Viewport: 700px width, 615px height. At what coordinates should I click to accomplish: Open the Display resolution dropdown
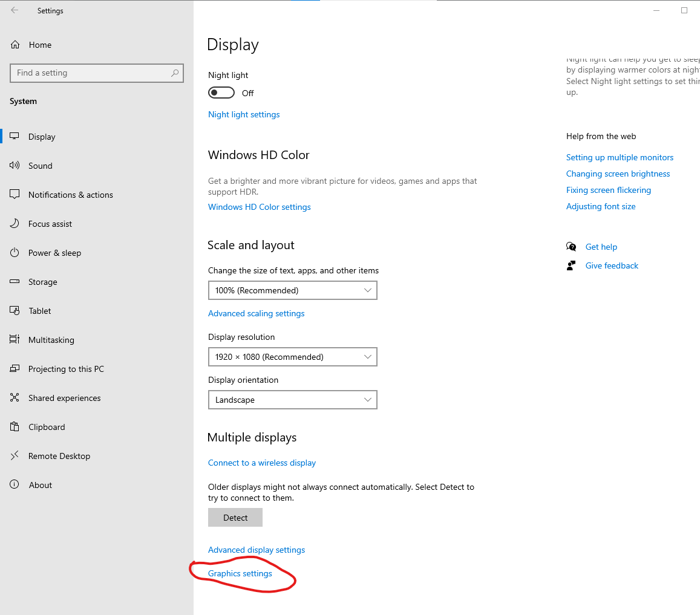tap(292, 357)
